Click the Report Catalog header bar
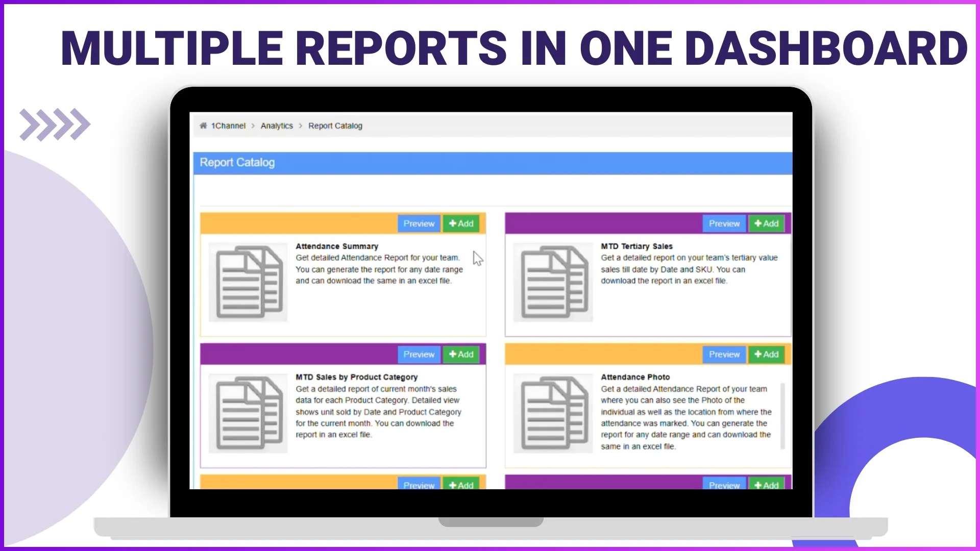Image resolution: width=980 pixels, height=551 pixels. [x=237, y=162]
